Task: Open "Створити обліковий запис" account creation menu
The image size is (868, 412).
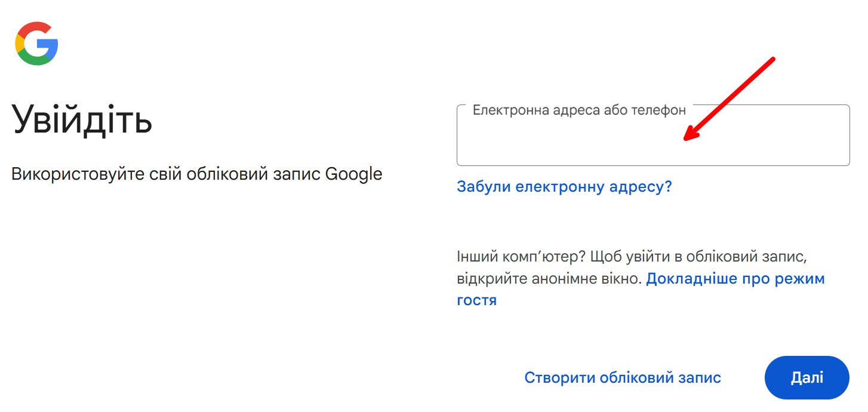Action: (623, 377)
